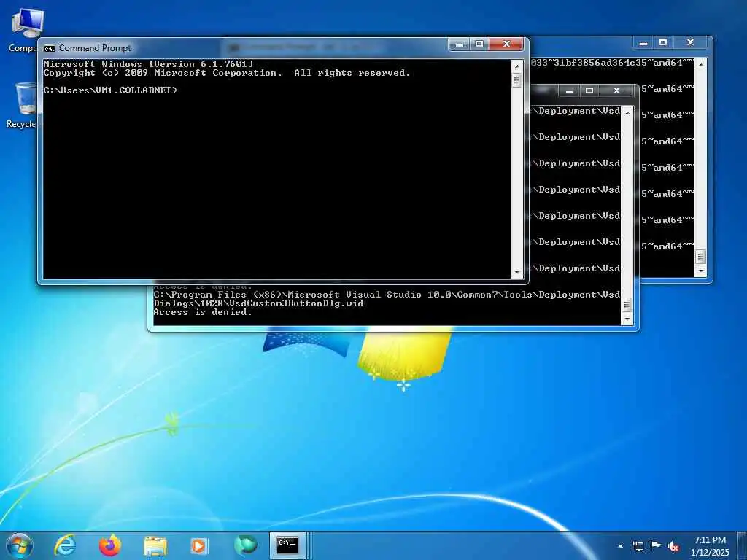Click scroll-down arrow in Deployment console window
Image resolution: width=747 pixels, height=560 pixels.
(627, 319)
